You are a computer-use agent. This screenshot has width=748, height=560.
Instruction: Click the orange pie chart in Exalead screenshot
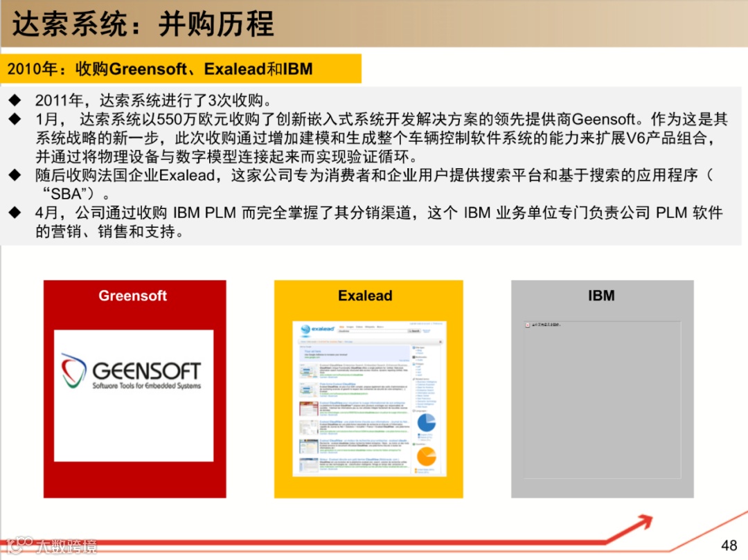pos(426,457)
